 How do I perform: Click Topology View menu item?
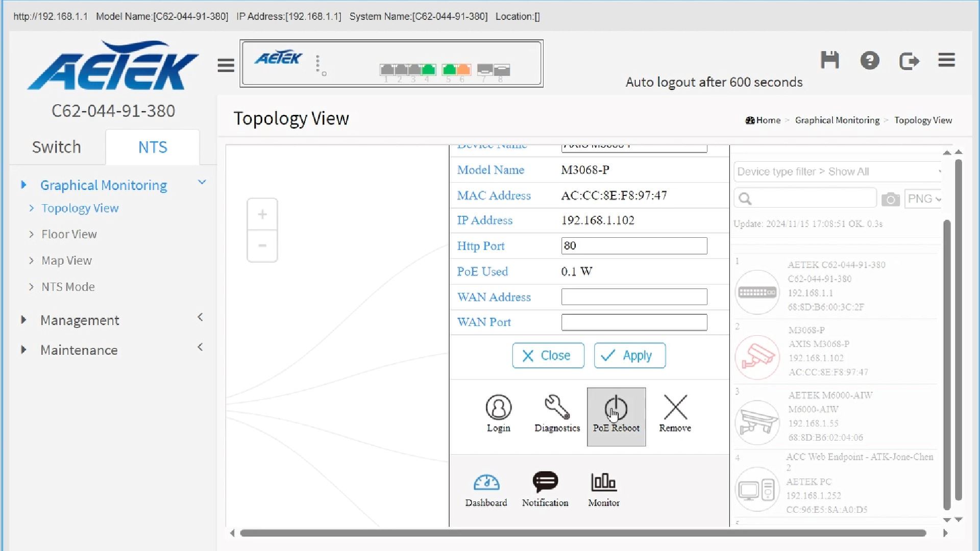[x=80, y=208]
